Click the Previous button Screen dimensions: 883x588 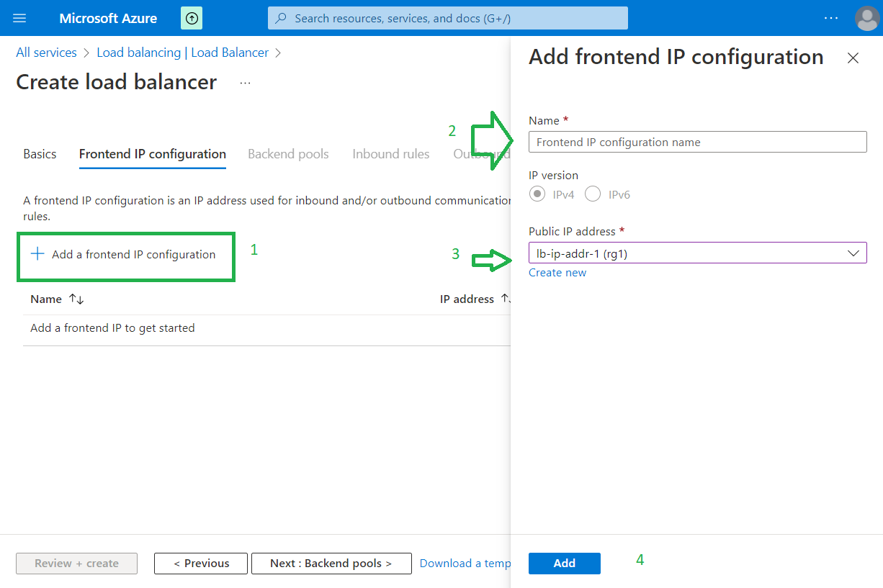tap(201, 564)
